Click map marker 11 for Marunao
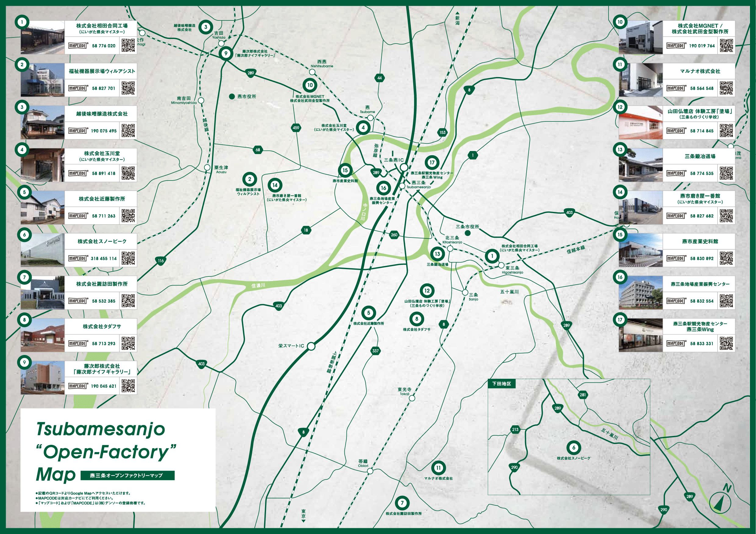This screenshot has height=534, width=756. (x=438, y=468)
